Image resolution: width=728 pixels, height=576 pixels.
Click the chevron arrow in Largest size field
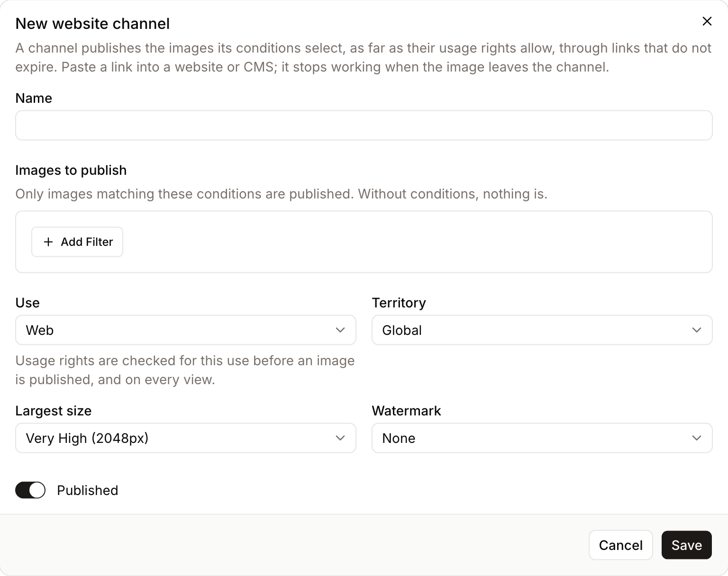pos(340,438)
